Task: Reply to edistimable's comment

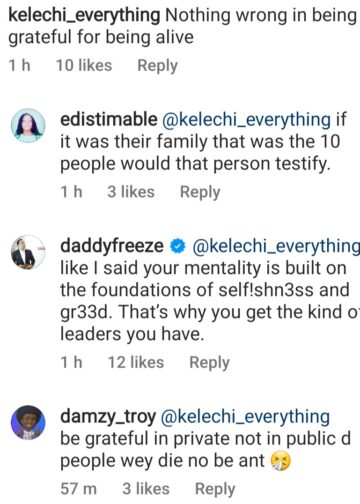Action: tap(200, 192)
